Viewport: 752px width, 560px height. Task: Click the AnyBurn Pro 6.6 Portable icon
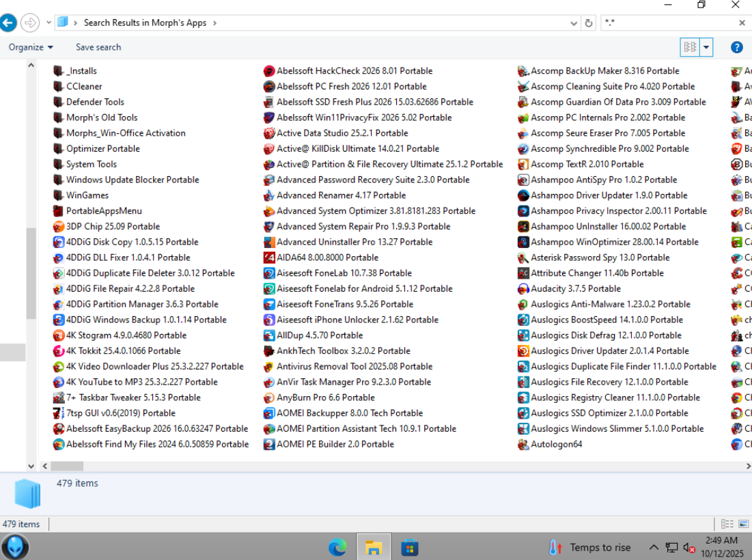268,397
